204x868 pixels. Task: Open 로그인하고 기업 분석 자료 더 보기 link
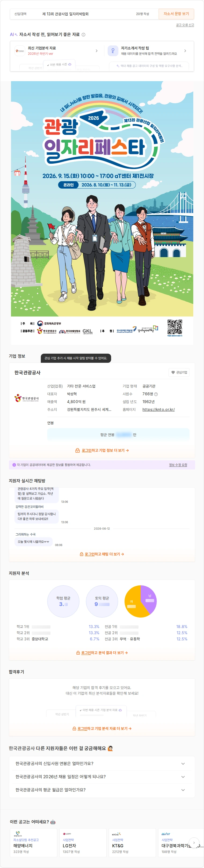[x=104, y=729]
